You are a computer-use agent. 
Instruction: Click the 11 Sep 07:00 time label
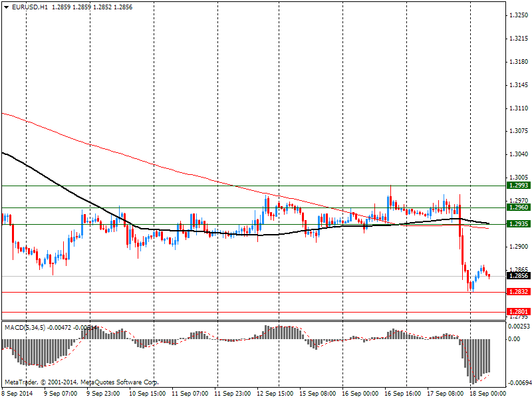tap(190, 394)
